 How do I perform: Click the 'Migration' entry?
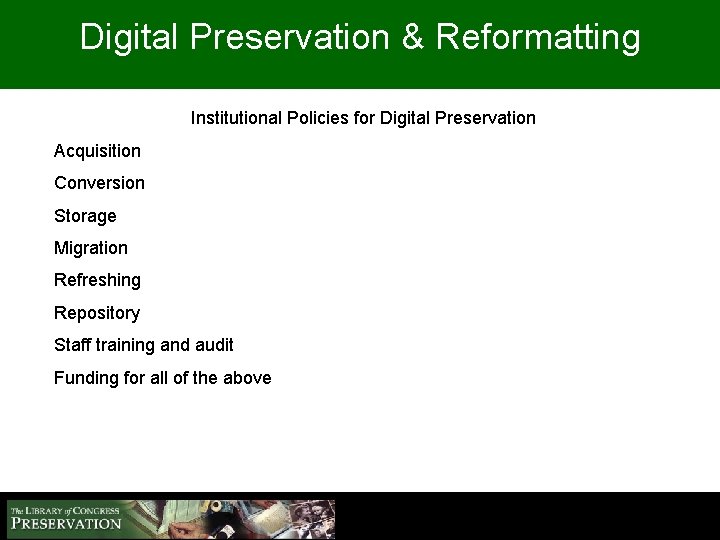91,248
